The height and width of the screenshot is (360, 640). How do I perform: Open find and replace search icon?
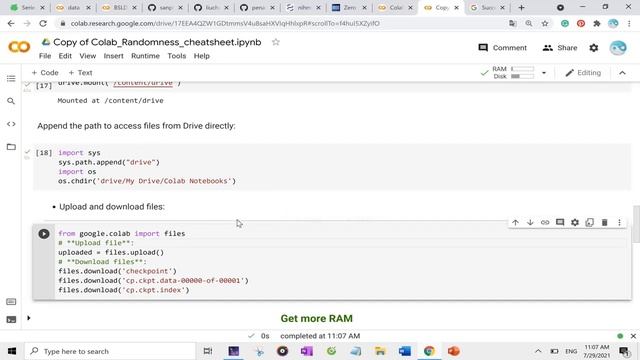[11, 101]
